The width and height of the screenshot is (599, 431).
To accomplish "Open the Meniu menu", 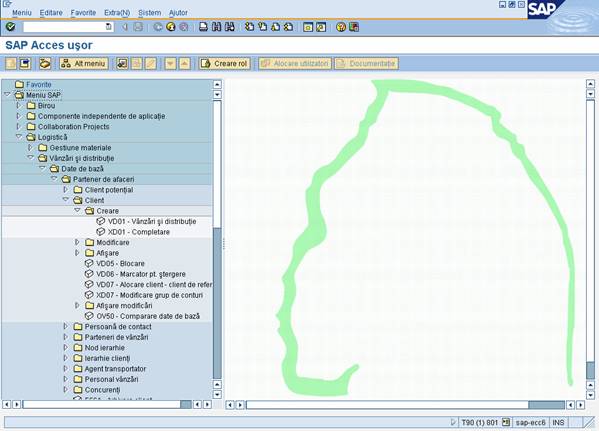I will coord(22,13).
